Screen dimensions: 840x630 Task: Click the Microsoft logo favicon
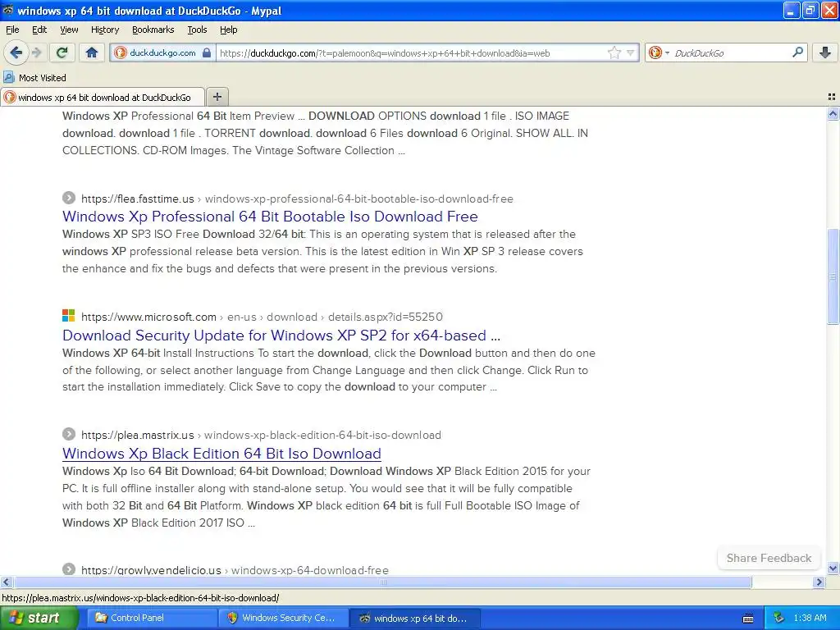coord(69,316)
